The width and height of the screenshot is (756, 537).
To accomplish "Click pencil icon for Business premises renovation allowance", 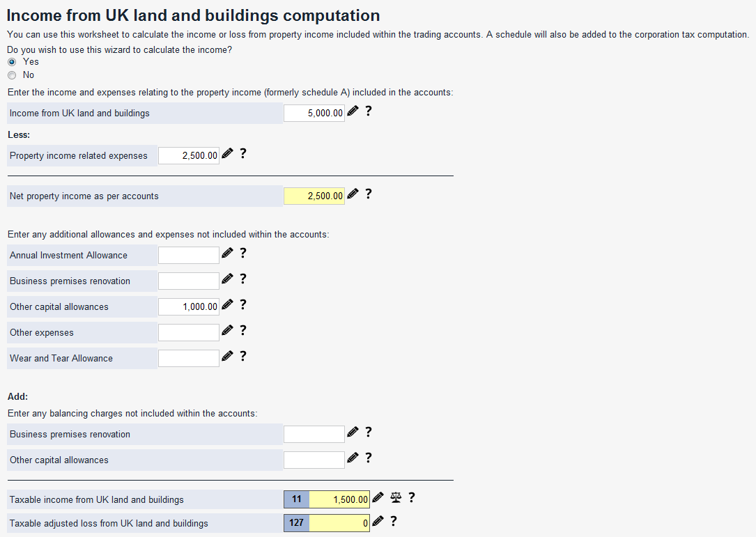I will 227,279.
